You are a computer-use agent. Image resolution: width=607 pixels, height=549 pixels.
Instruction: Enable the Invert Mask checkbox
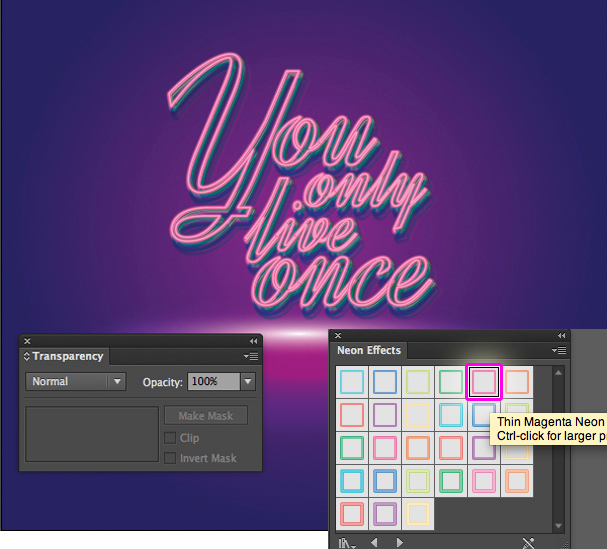coord(170,458)
